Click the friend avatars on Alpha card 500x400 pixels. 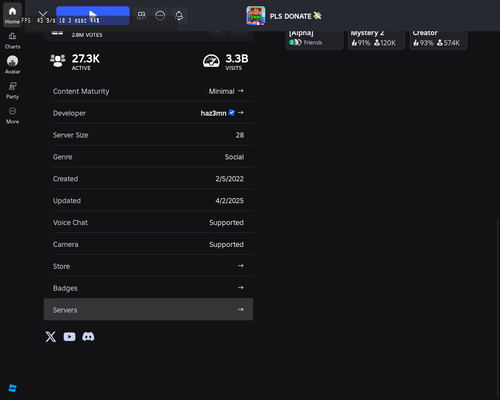pyautogui.click(x=295, y=42)
